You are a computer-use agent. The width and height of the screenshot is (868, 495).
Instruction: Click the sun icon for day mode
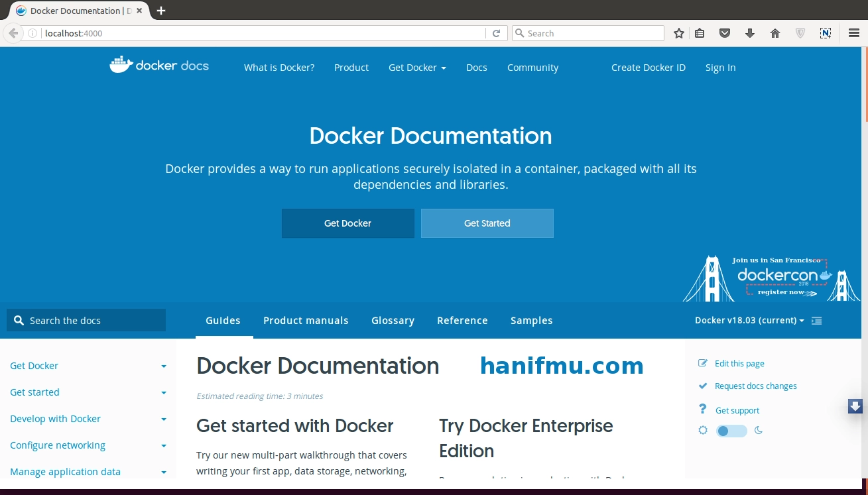[703, 431]
